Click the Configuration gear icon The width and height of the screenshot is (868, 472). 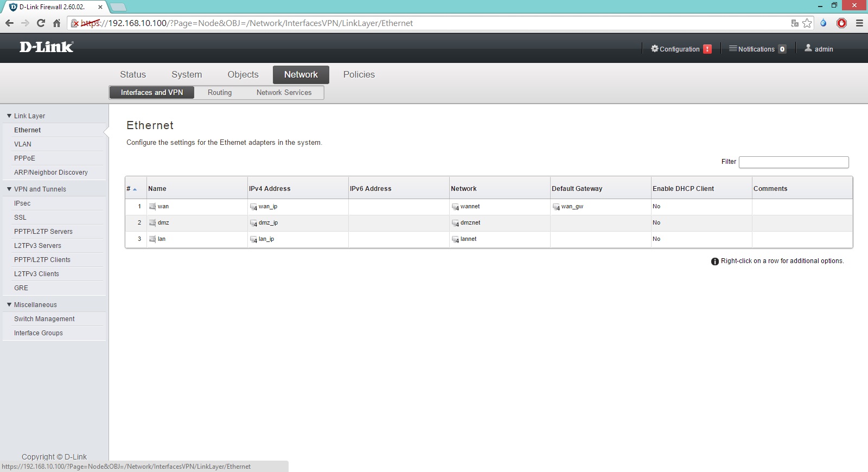[x=654, y=49]
